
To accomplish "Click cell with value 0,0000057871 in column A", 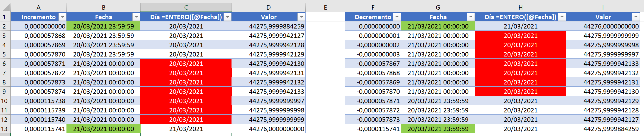I will pos(38,64).
